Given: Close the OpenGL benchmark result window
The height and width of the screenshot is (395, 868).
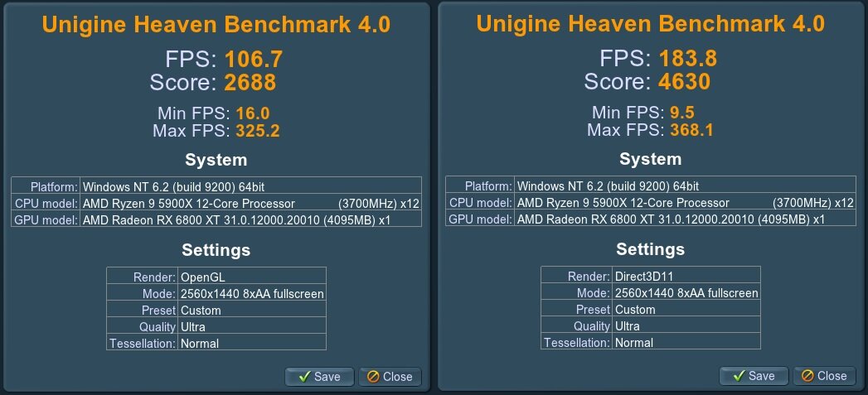Looking at the screenshot, I should [x=390, y=377].
